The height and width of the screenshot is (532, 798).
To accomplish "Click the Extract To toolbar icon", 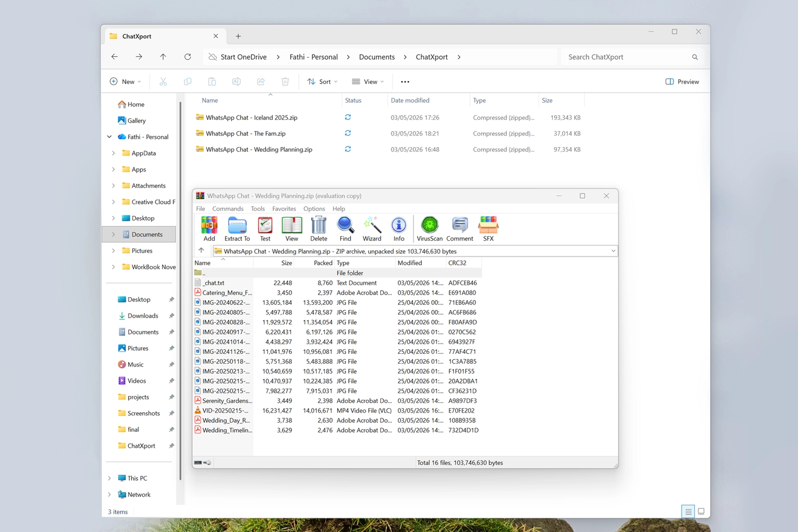I will tap(237, 229).
